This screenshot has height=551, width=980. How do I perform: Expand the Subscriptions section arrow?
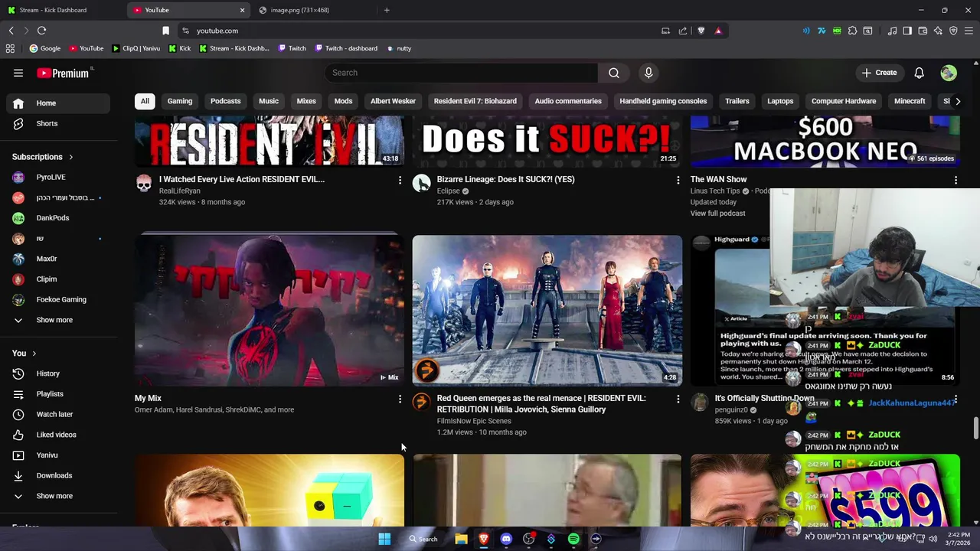click(x=71, y=157)
